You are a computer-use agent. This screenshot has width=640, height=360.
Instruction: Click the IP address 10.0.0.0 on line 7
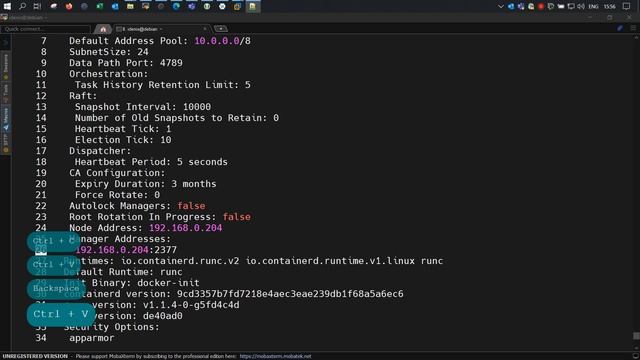217,41
